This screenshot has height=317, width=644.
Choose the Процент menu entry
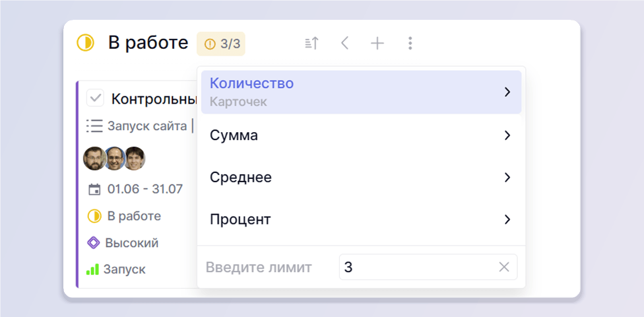pyautogui.click(x=361, y=219)
